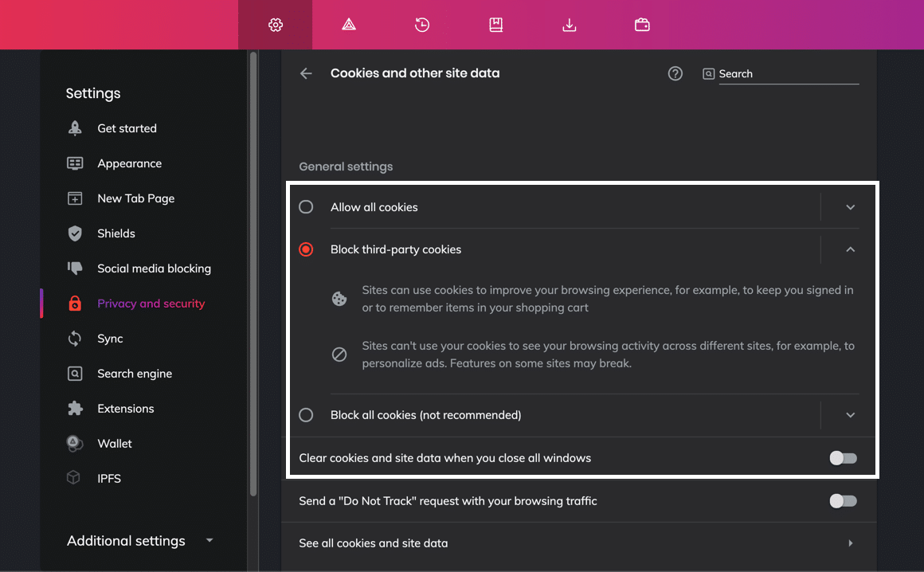Select Block all cookies radio option
The width and height of the screenshot is (924, 572).
[x=306, y=415]
